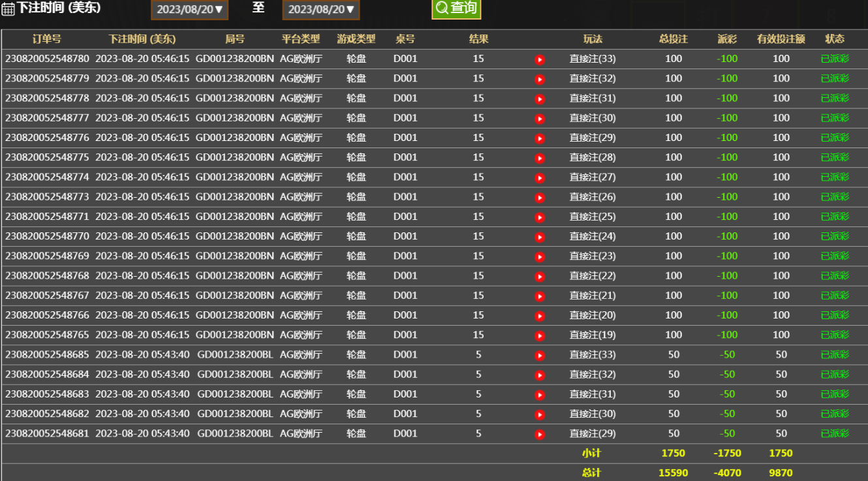Select order number 230820052548765
Screen dimensions: 868x481
click(47, 335)
